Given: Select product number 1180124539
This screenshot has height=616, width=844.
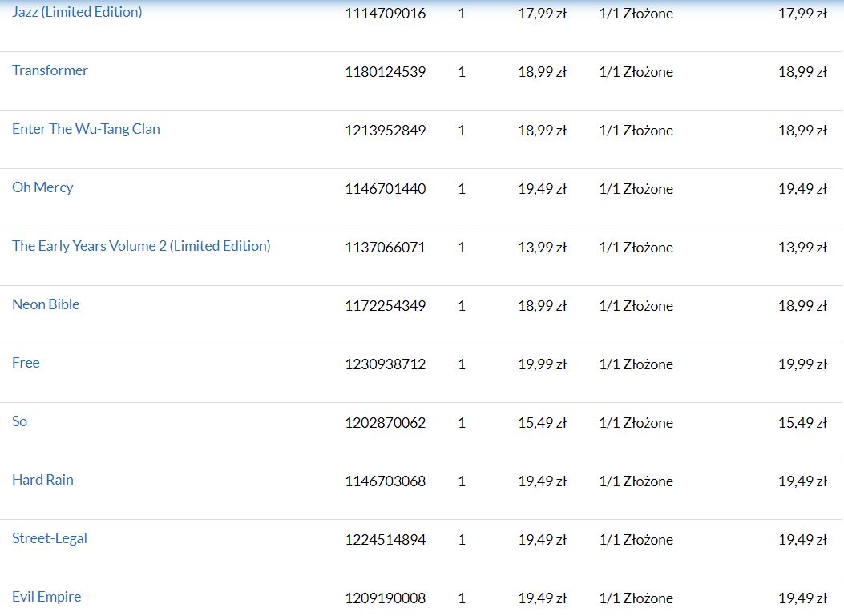Looking at the screenshot, I should 386,71.
